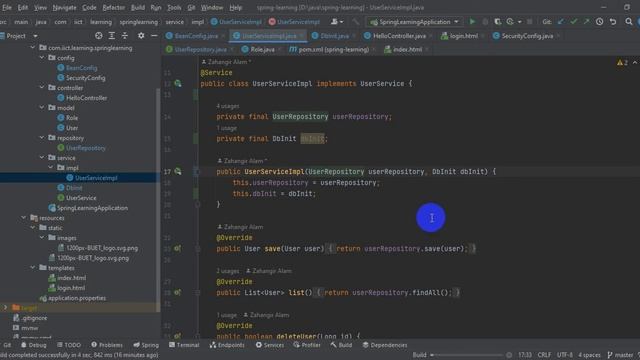Select SpringLearningApplication in project tree
This screenshot has height=360, width=640.
(x=92, y=208)
